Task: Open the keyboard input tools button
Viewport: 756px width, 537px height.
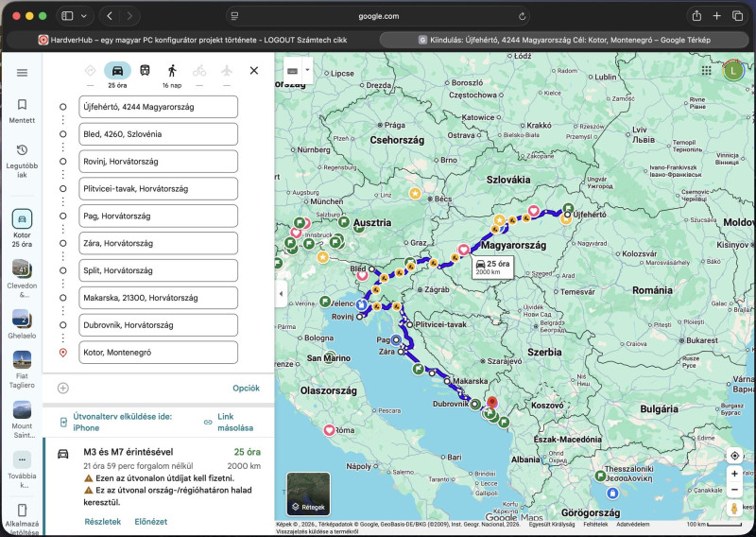Action: coord(292,71)
